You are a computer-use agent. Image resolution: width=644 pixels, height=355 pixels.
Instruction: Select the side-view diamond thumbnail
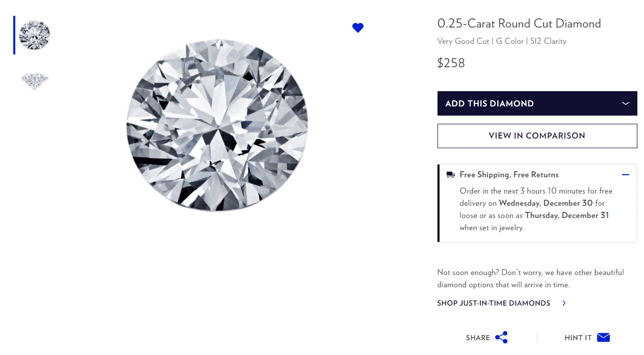coord(35,80)
